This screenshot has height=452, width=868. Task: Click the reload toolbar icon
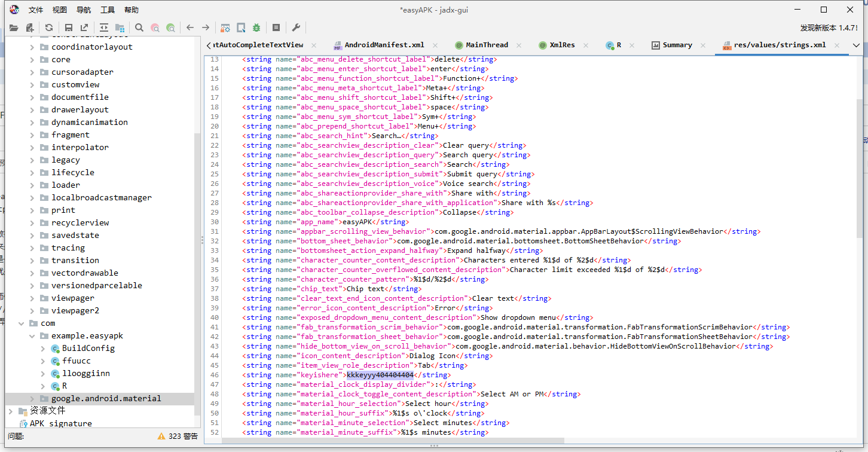pos(49,28)
